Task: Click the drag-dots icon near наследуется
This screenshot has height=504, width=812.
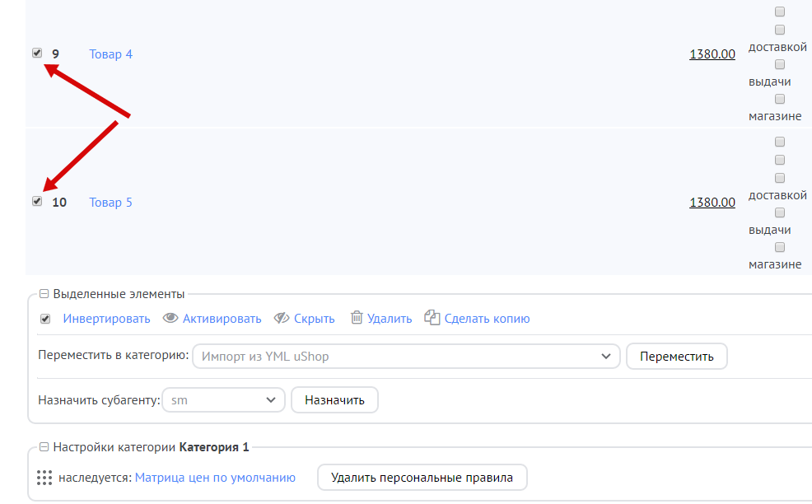Action: point(44,478)
